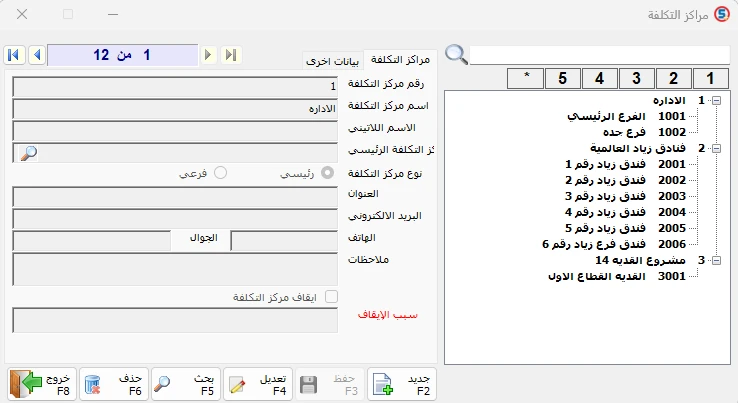Screen dimensions: 738x403
Task: Select level 4 button
Action: [x=599, y=78]
